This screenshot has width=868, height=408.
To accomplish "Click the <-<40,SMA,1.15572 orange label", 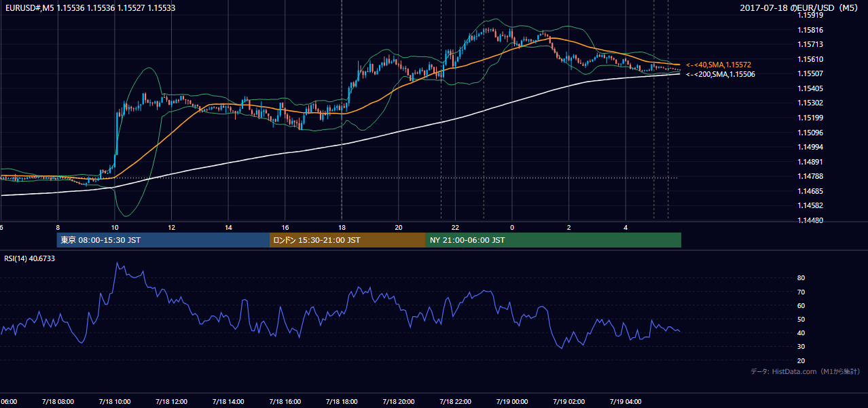I will coord(718,64).
